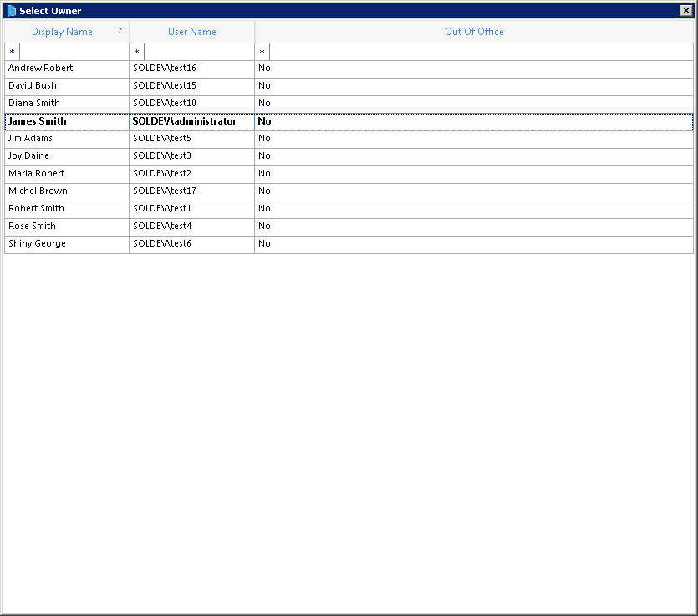The height and width of the screenshot is (616, 698).
Task: Click the Display Name sort direction arrow
Action: coord(120,30)
